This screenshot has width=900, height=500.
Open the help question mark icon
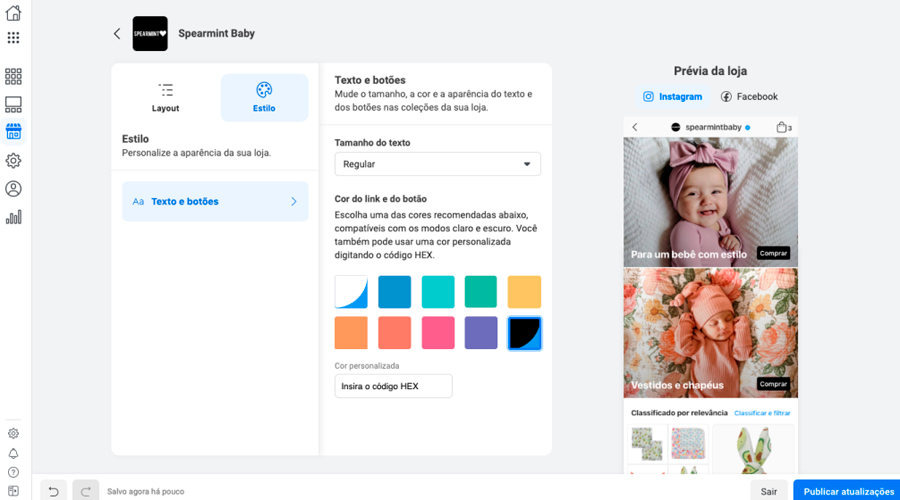pyautogui.click(x=13, y=472)
